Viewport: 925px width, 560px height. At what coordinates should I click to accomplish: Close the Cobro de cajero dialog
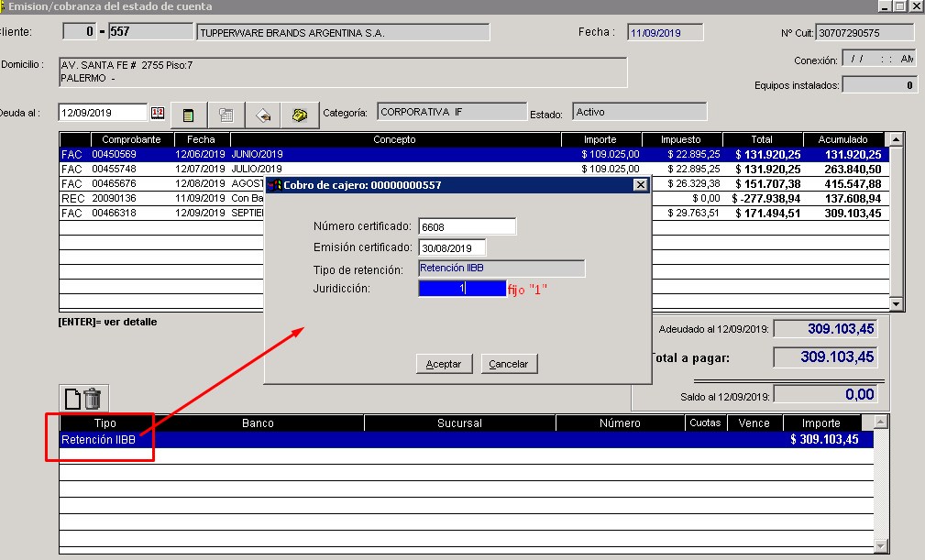pyautogui.click(x=640, y=185)
